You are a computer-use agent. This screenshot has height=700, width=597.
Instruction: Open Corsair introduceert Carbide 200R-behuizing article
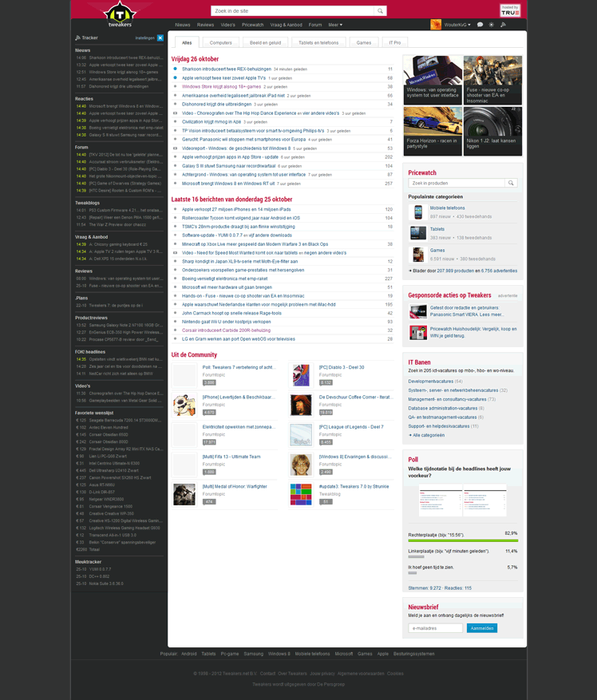click(226, 330)
